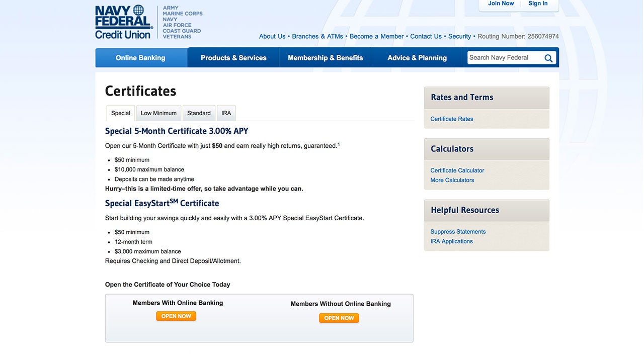
Task: Visit the Suppress Statements link
Action: 458,232
